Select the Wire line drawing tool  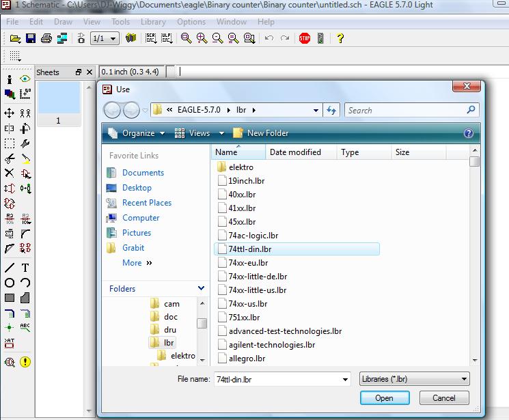tap(10, 268)
